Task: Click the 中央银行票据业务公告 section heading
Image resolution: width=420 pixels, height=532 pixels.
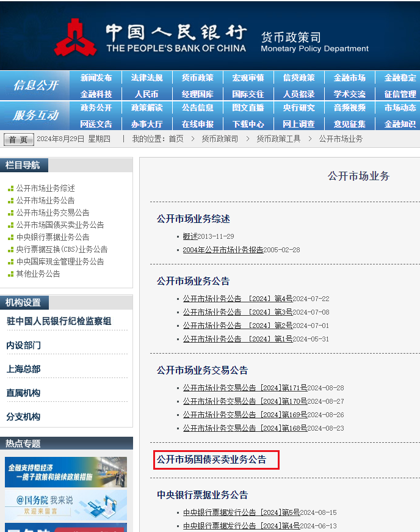Action: [x=203, y=495]
